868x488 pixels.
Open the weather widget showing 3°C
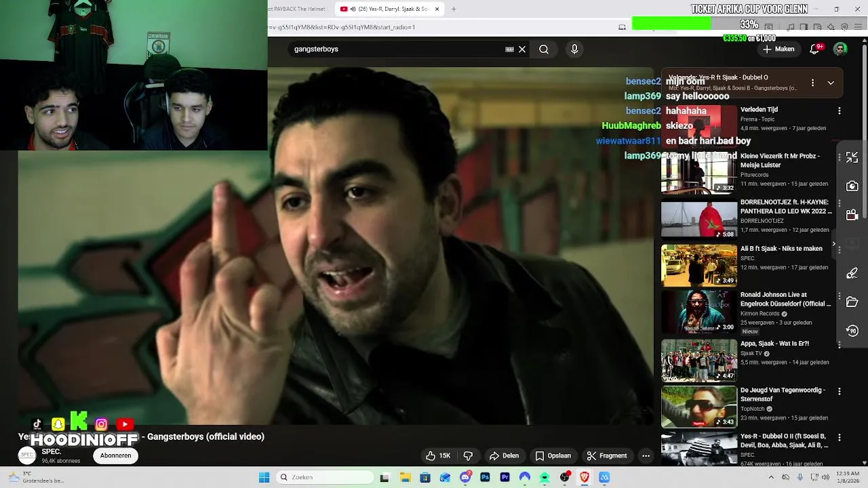coord(35,477)
